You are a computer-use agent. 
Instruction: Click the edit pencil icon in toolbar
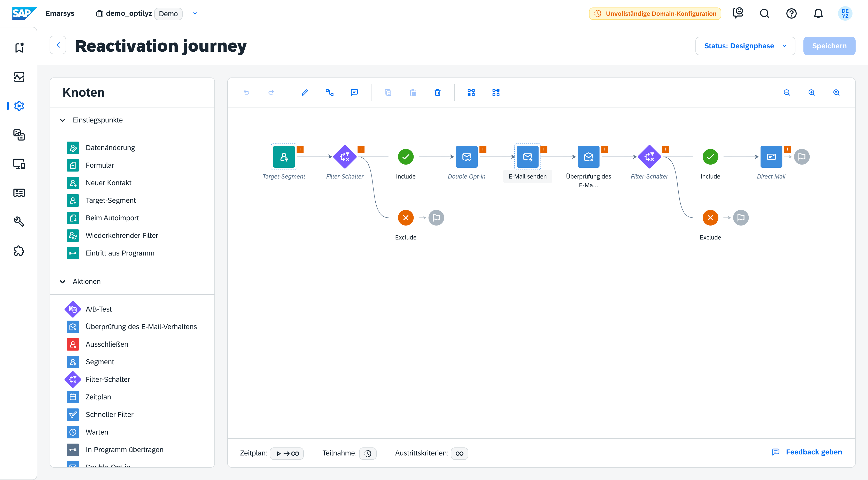click(x=305, y=92)
